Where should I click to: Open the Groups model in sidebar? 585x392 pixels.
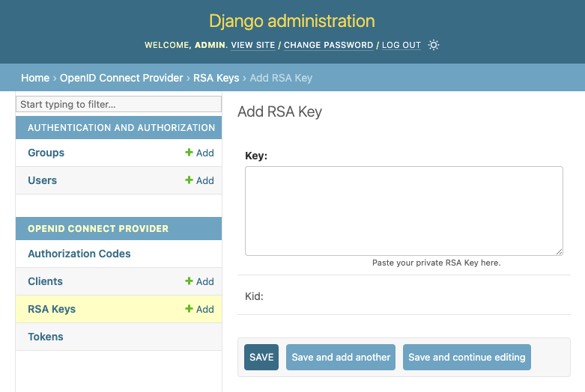46,153
